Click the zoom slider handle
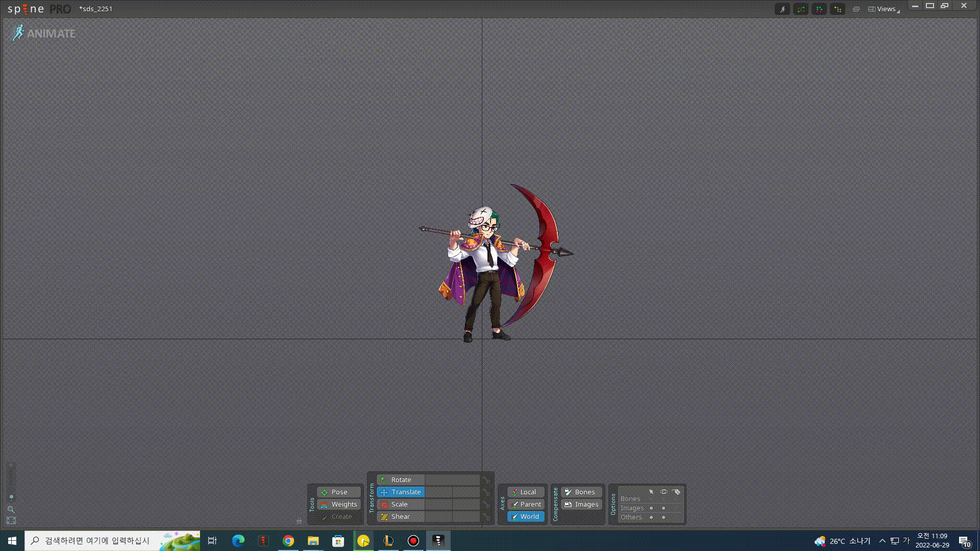Viewport: 980px width, 551px height. pyautogui.click(x=11, y=496)
